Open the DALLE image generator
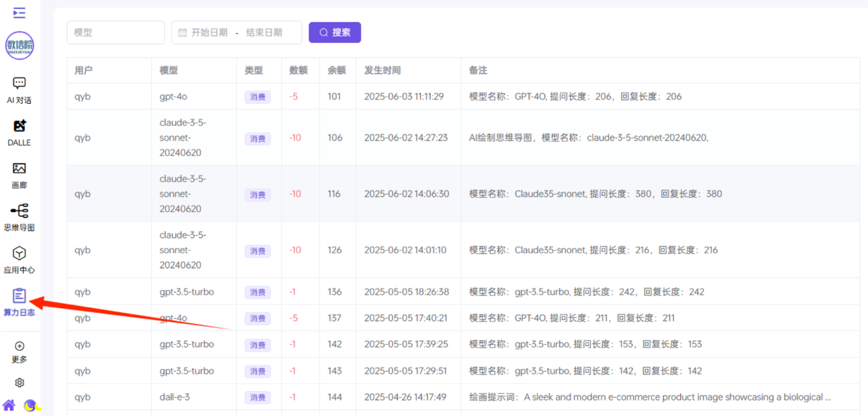Image resolution: width=868 pixels, height=416 pixels. click(19, 132)
